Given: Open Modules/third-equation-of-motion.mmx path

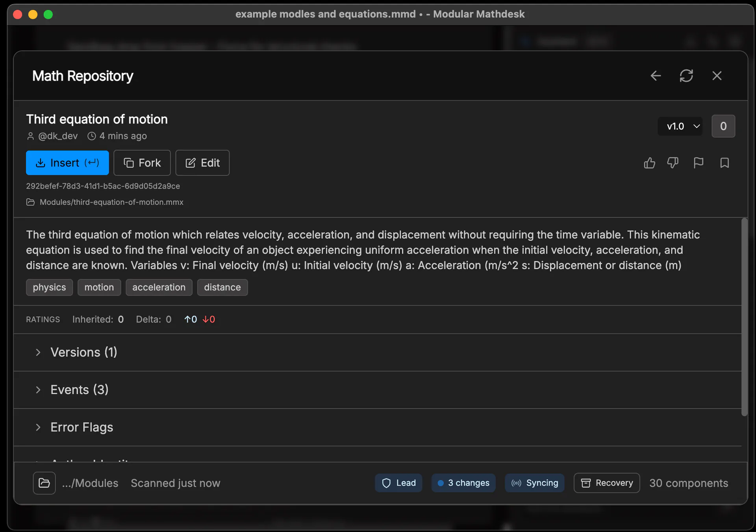Looking at the screenshot, I should tap(111, 202).
